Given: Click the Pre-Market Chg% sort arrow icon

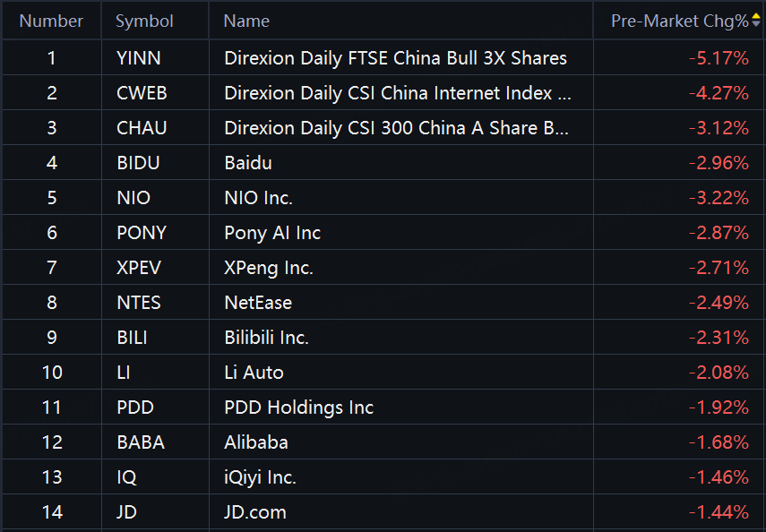Looking at the screenshot, I should [755, 21].
